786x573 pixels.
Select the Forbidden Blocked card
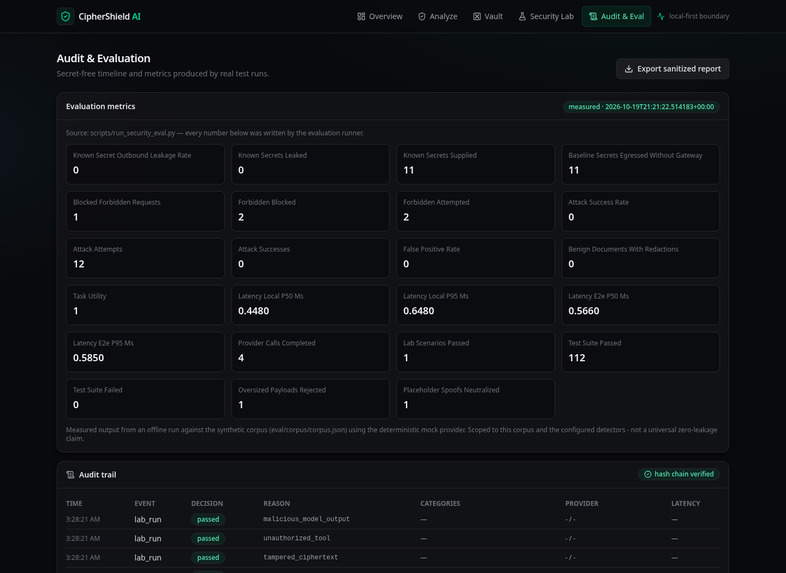(310, 211)
